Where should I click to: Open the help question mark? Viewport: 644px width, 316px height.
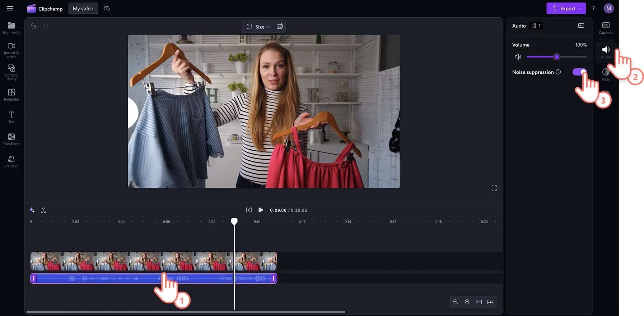(593, 8)
